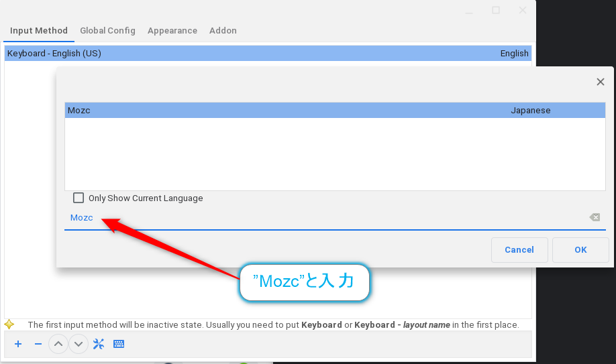Add a new input method with plus icon

tap(18, 344)
